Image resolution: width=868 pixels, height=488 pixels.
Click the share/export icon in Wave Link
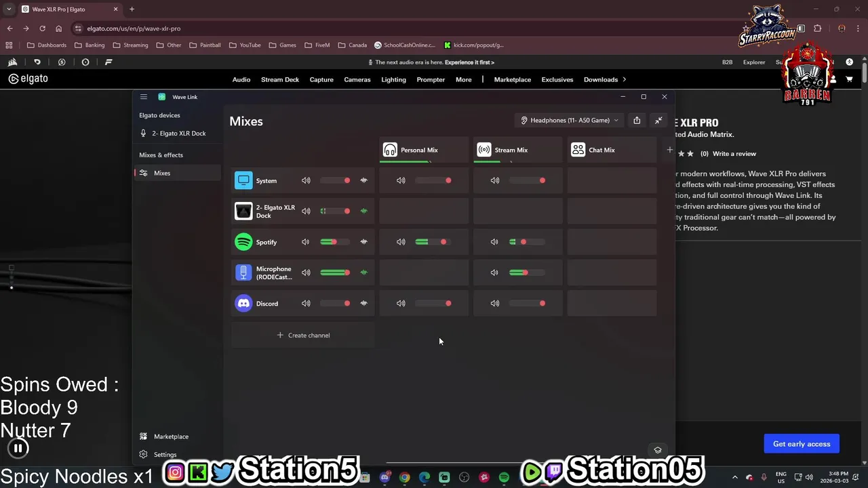pos(637,120)
